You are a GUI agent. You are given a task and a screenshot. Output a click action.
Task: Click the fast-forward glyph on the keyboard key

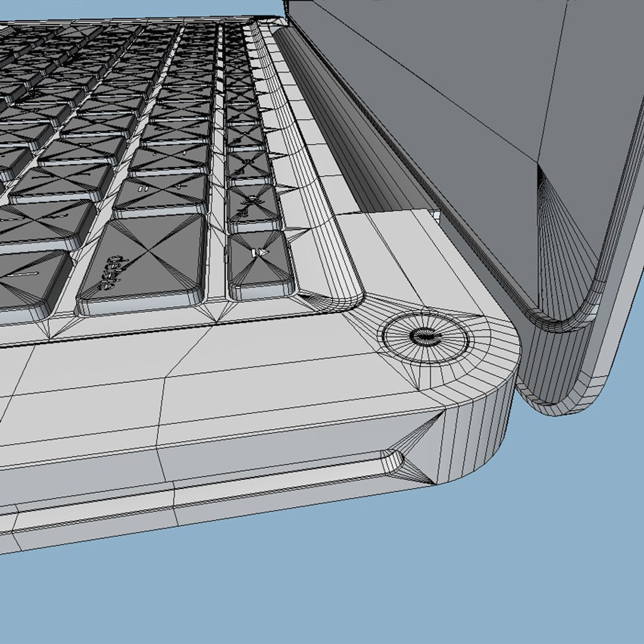coord(259,253)
